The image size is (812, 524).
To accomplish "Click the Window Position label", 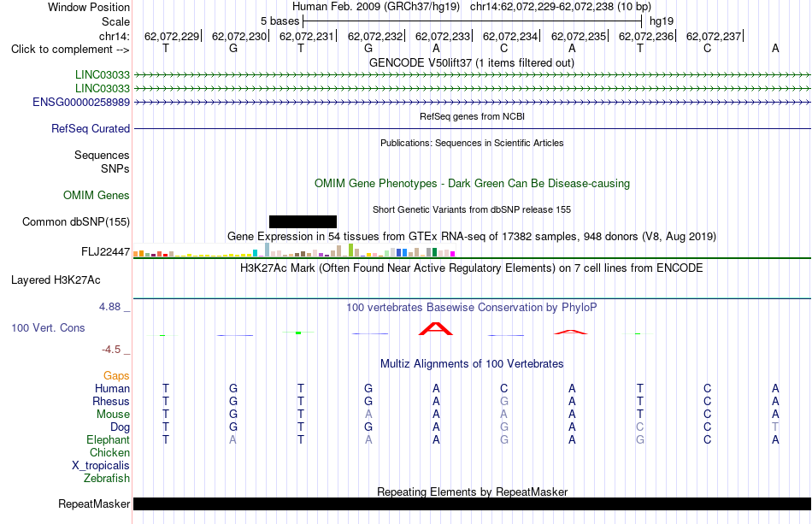I will tap(89, 7).
